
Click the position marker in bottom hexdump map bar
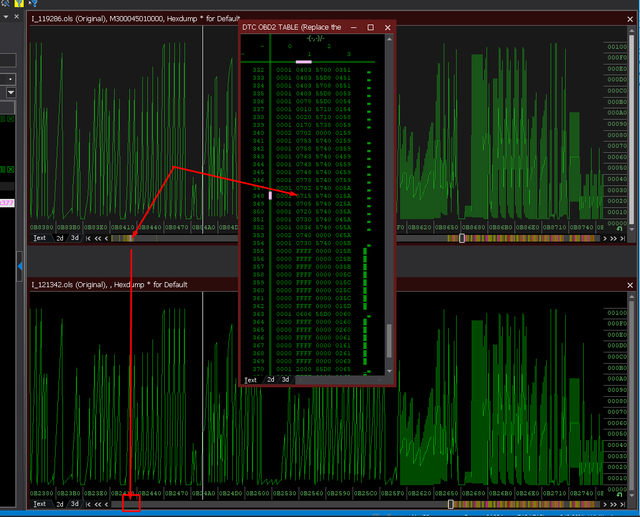click(x=451, y=504)
